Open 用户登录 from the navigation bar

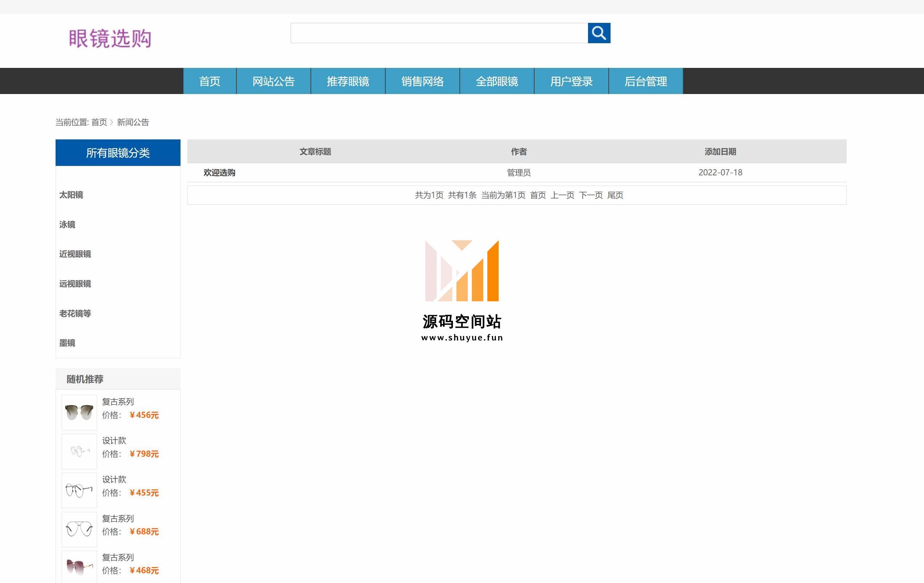(x=571, y=81)
